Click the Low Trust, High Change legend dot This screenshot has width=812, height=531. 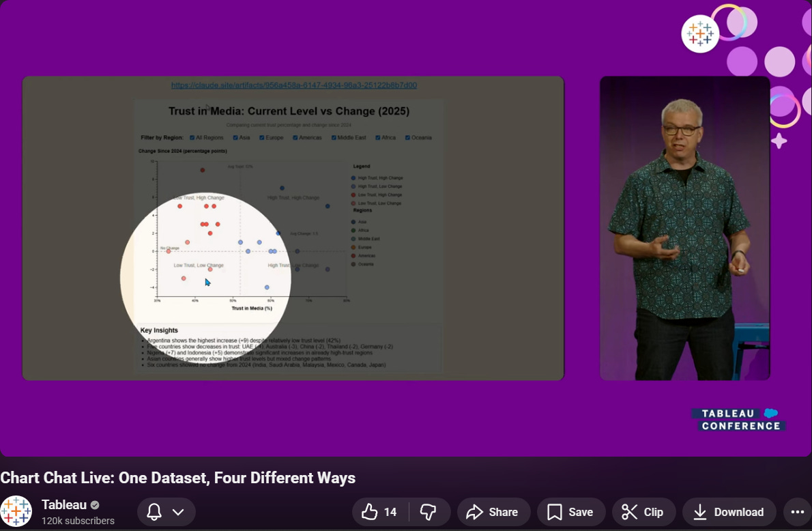pos(353,195)
